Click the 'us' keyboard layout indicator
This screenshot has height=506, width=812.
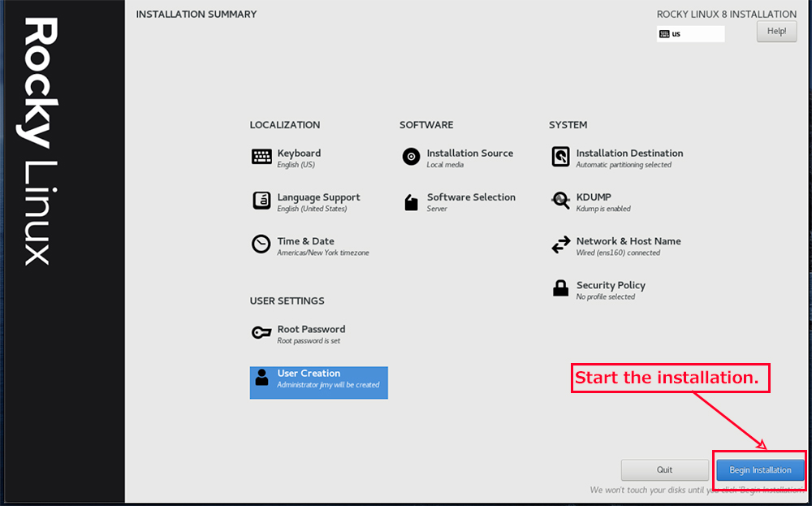point(690,34)
